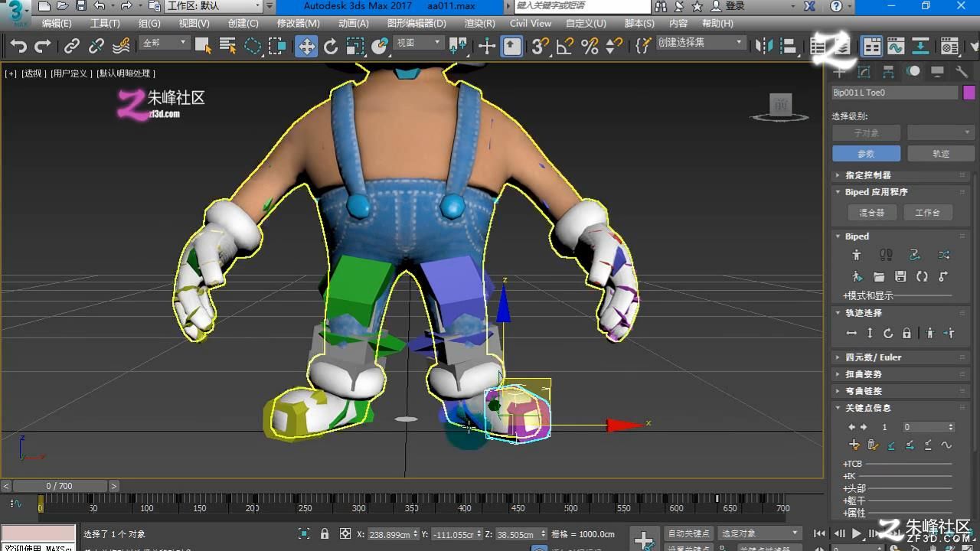Toggle Window/Crossing selection mode
980x551 pixels.
(277, 46)
